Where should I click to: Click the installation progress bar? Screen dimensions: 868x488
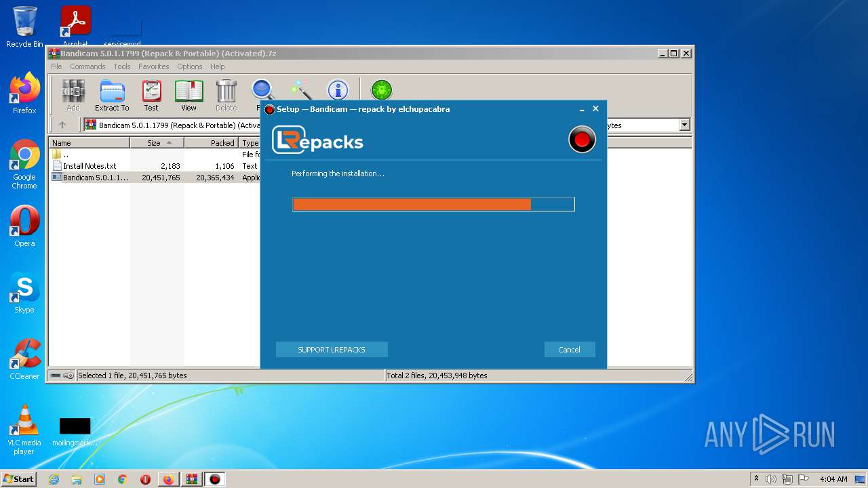click(x=433, y=204)
